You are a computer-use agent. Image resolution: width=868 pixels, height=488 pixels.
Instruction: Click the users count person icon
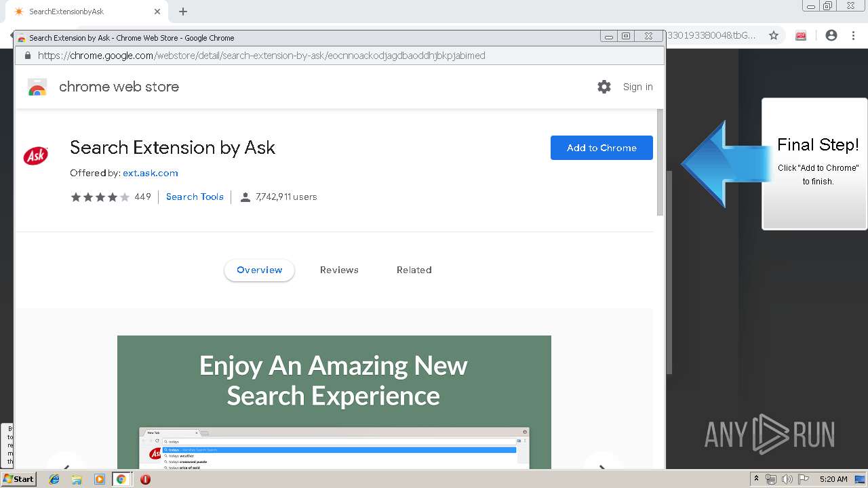click(x=245, y=197)
